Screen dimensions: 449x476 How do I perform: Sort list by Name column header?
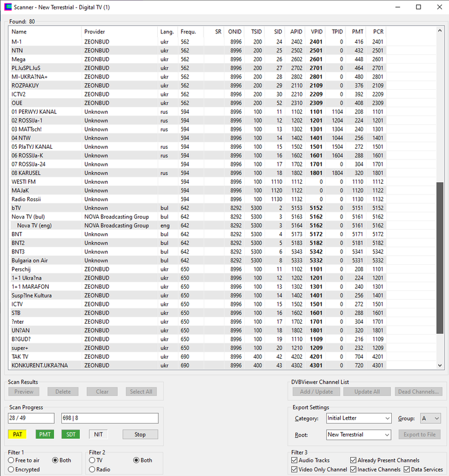(45, 32)
